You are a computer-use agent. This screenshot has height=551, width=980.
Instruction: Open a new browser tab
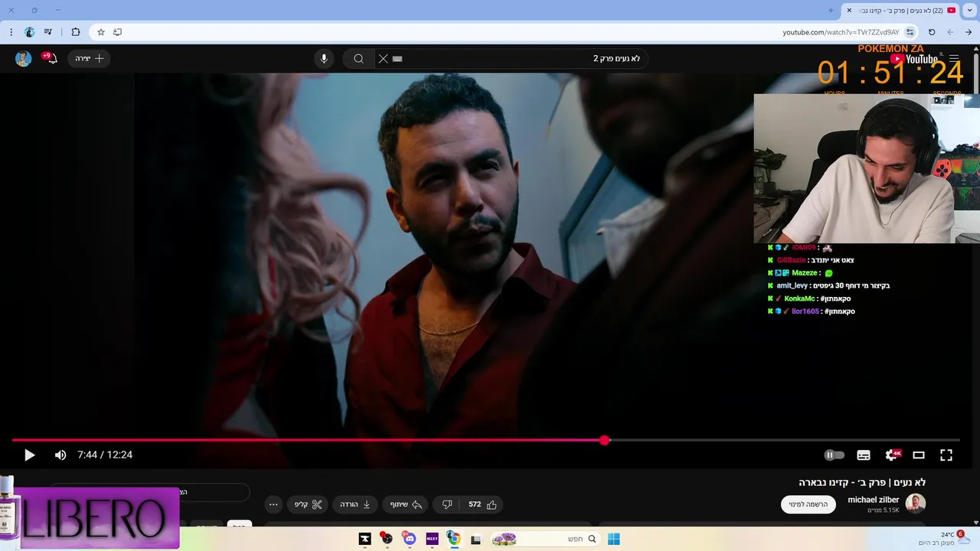pos(831,10)
